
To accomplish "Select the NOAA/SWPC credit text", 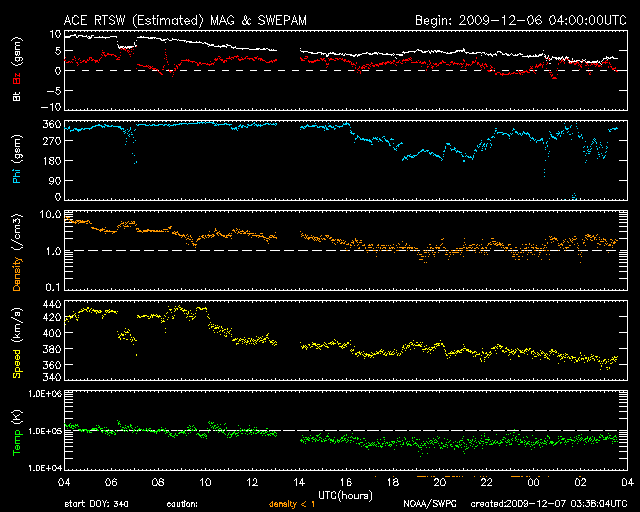I will click(430, 504).
